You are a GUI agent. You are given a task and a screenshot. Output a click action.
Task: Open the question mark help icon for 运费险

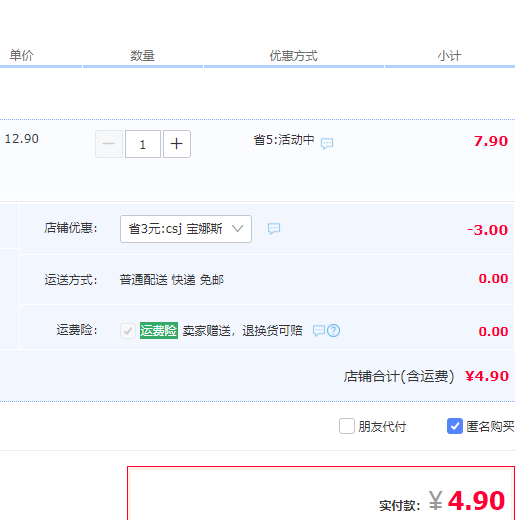(x=333, y=331)
